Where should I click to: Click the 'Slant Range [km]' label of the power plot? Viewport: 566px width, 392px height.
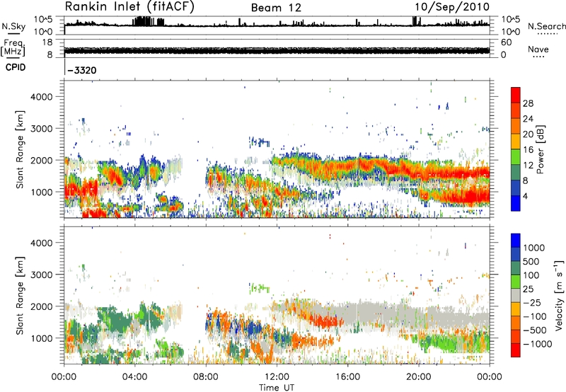tap(20, 149)
